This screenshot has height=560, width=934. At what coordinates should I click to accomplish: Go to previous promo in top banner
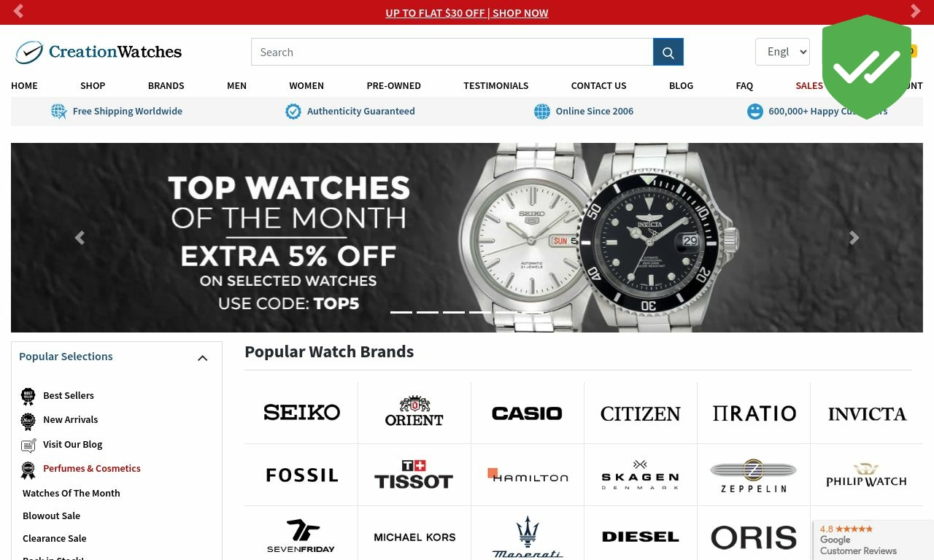[18, 11]
